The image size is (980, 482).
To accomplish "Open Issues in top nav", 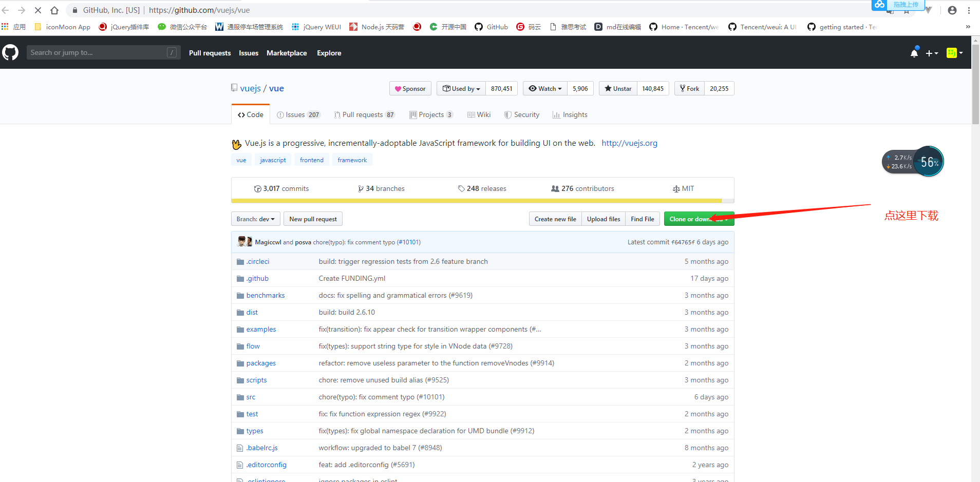I will coord(249,53).
